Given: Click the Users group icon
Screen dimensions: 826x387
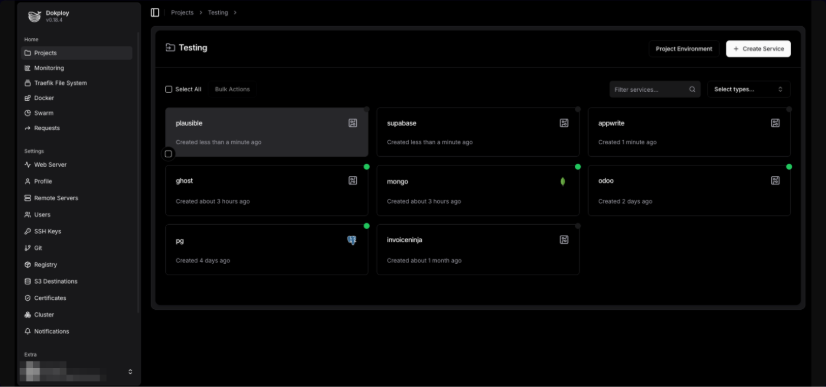Looking at the screenshot, I should coord(28,215).
